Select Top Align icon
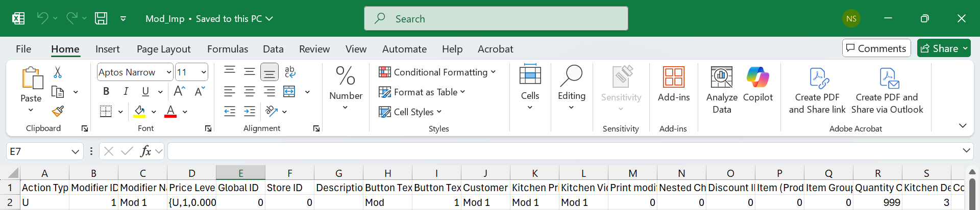Screen dimensions: 980x210 [x=230, y=72]
